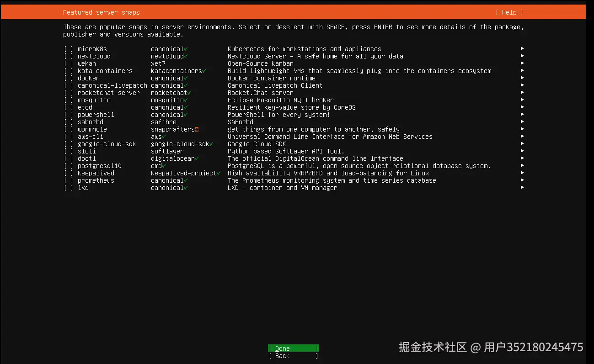Click the 'rocketchat' publisher name
This screenshot has width=594, height=364.
[169, 93]
